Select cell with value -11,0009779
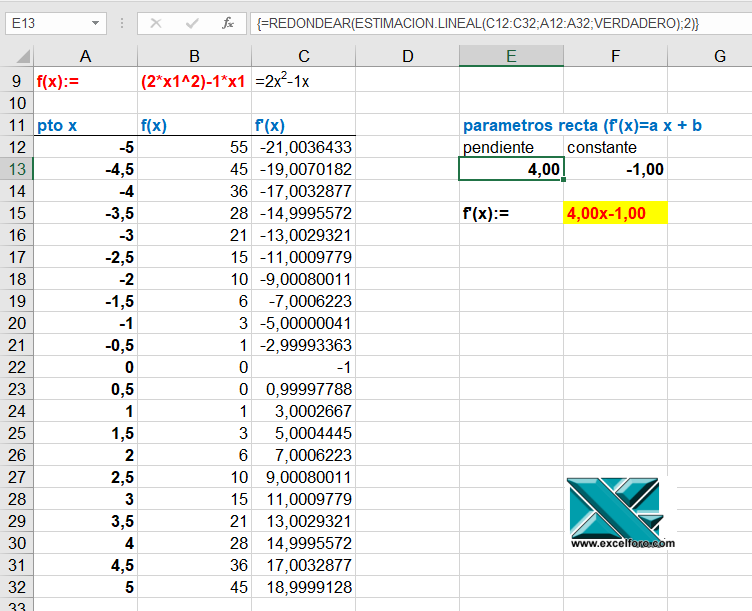Viewport: 752px width, 611px height. click(x=304, y=257)
